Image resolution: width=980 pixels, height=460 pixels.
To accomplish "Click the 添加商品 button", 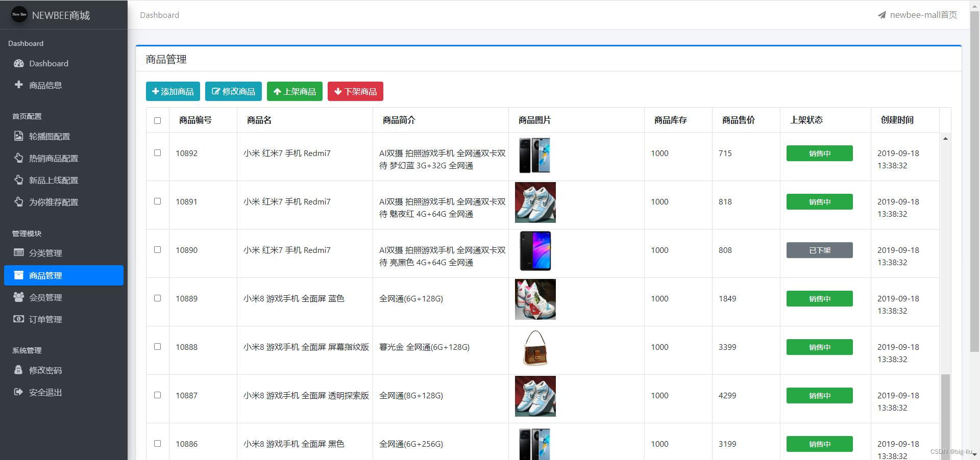I will click(x=173, y=91).
